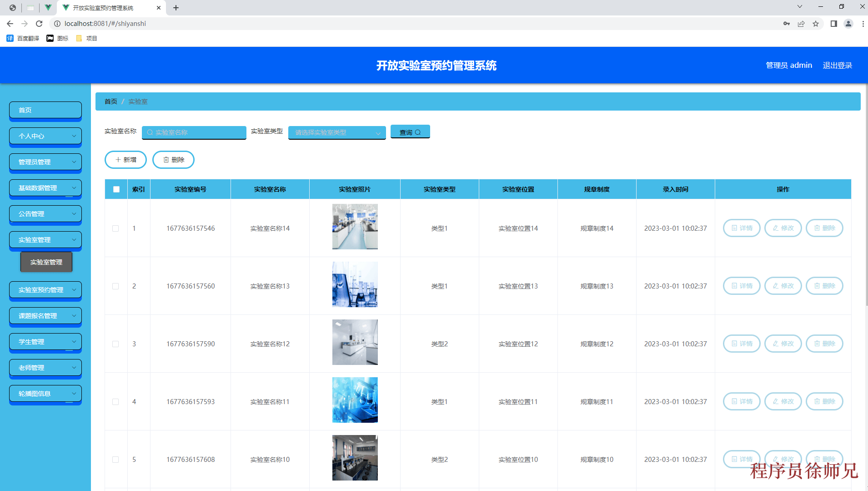The width and height of the screenshot is (868, 491).
Task: Click 退出登录 to log out
Action: pos(837,65)
